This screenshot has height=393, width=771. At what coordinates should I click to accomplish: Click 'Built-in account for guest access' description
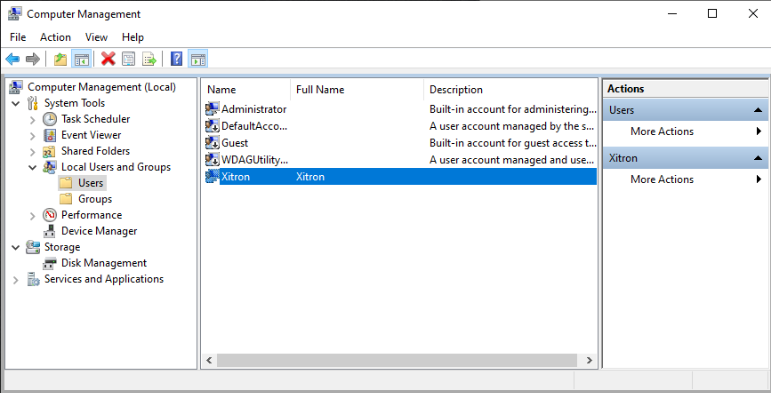(512, 143)
